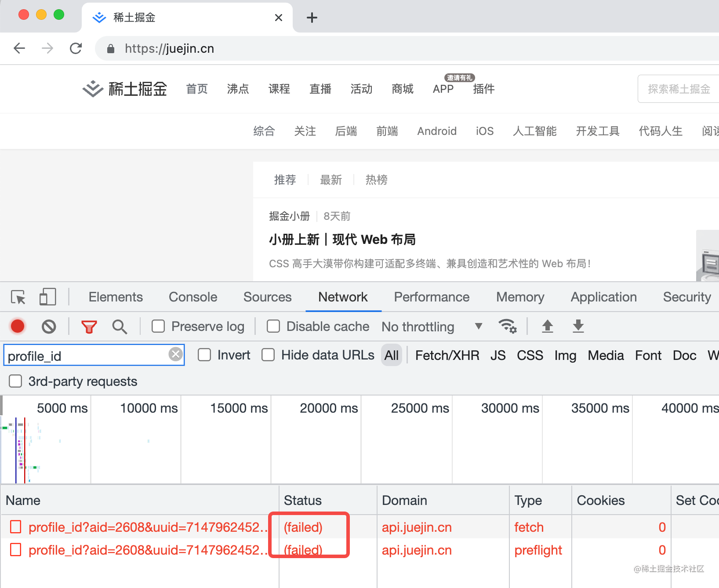Filter requests by Media type
This screenshot has height=588, width=719.
click(x=606, y=355)
